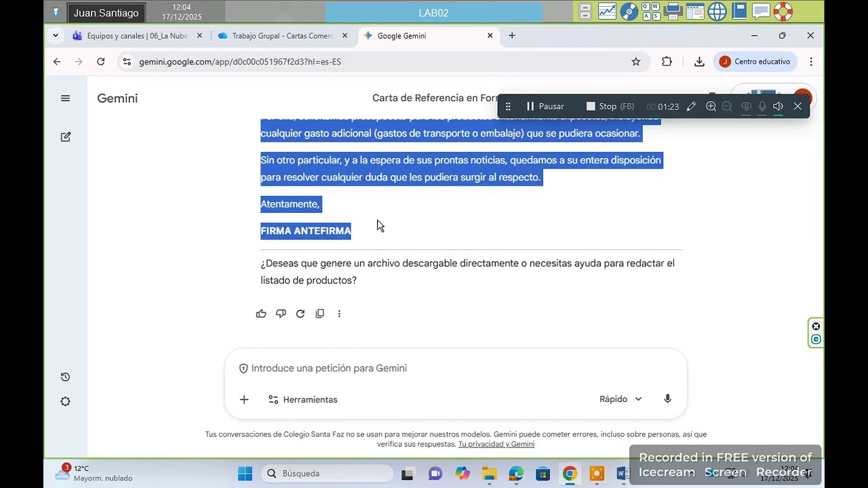Go back to the previous page
The image size is (868, 488).
click(x=57, y=62)
